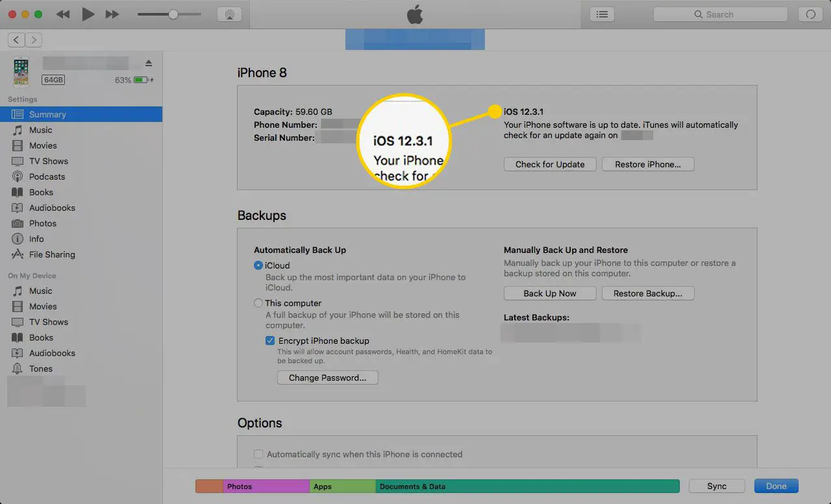This screenshot has height=504, width=831.
Task: Click the Restore Backup... button
Action: click(x=648, y=293)
